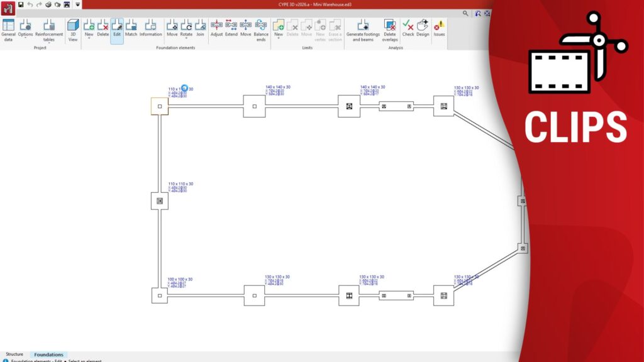Select the Foundations tab
The height and width of the screenshot is (362, 644).
click(48, 354)
